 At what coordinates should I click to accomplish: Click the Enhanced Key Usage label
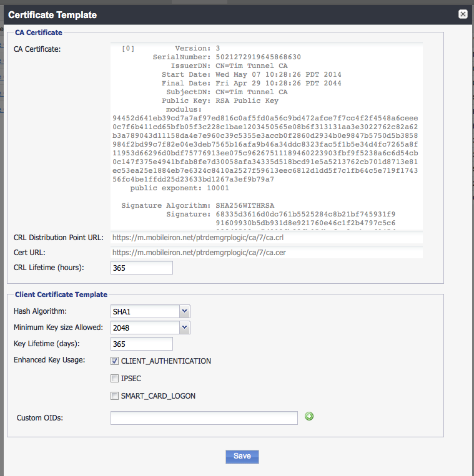click(49, 361)
